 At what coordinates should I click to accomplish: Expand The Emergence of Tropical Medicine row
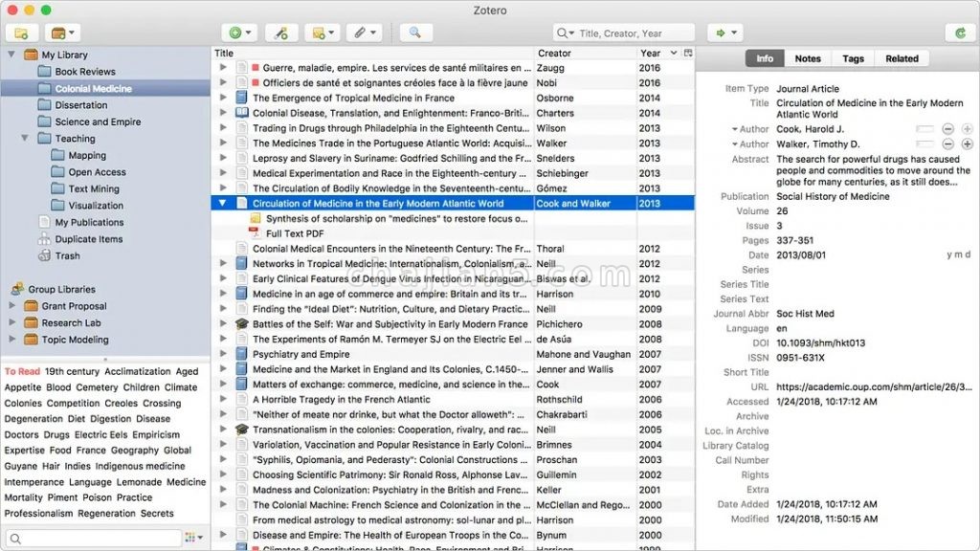tap(222, 99)
